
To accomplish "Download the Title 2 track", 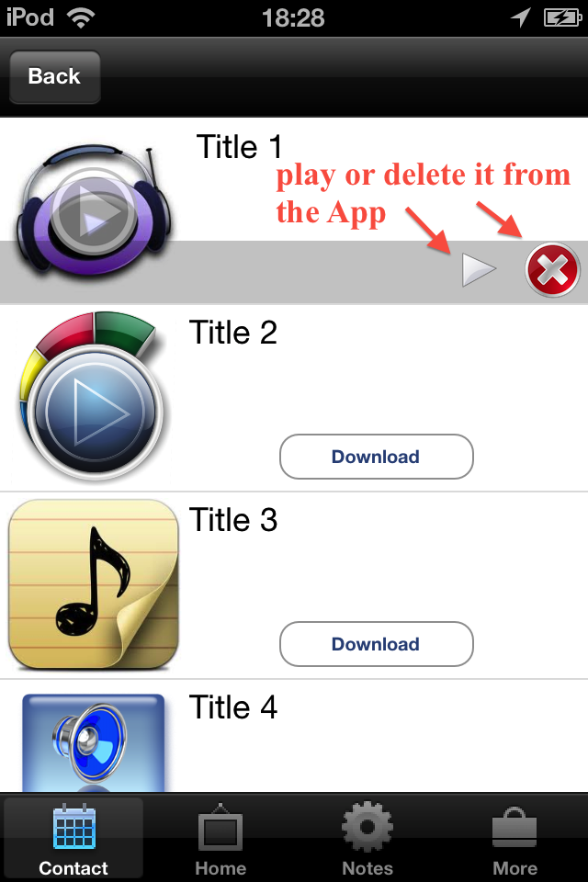I will (376, 457).
